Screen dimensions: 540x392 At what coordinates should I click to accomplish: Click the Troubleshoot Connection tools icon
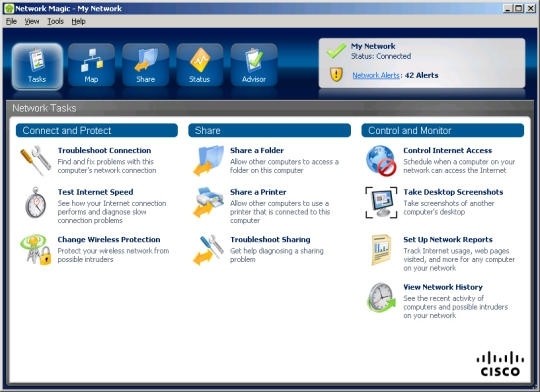tap(35, 160)
